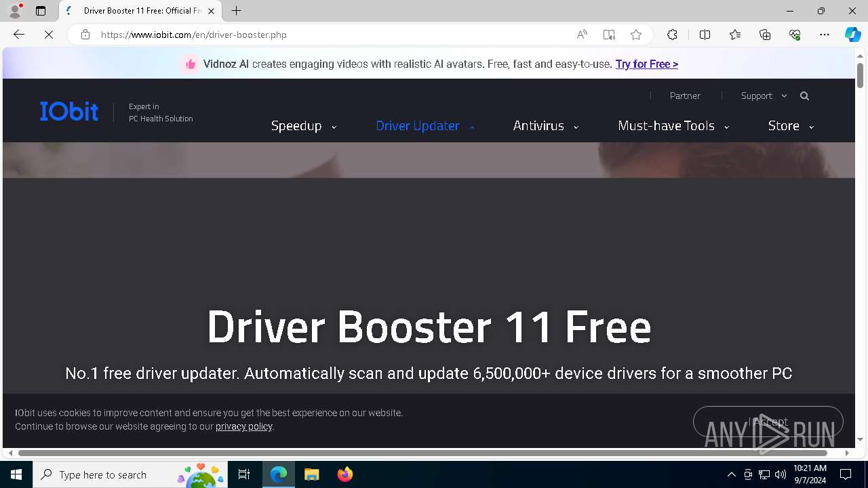Show hidden tray icons chevron

[x=731, y=474]
